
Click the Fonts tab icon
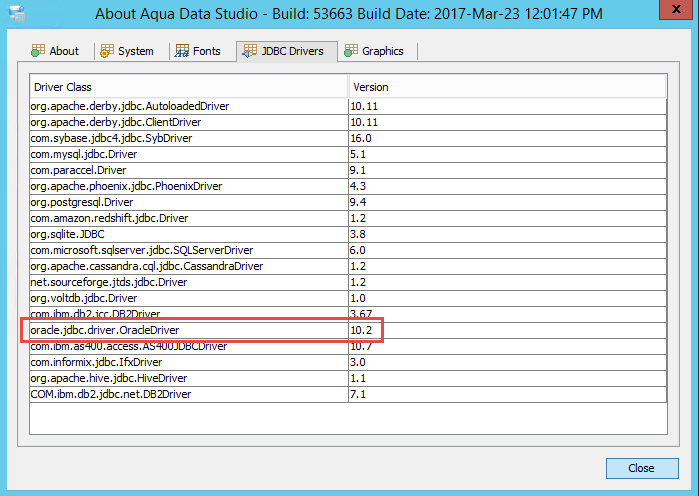[x=181, y=51]
